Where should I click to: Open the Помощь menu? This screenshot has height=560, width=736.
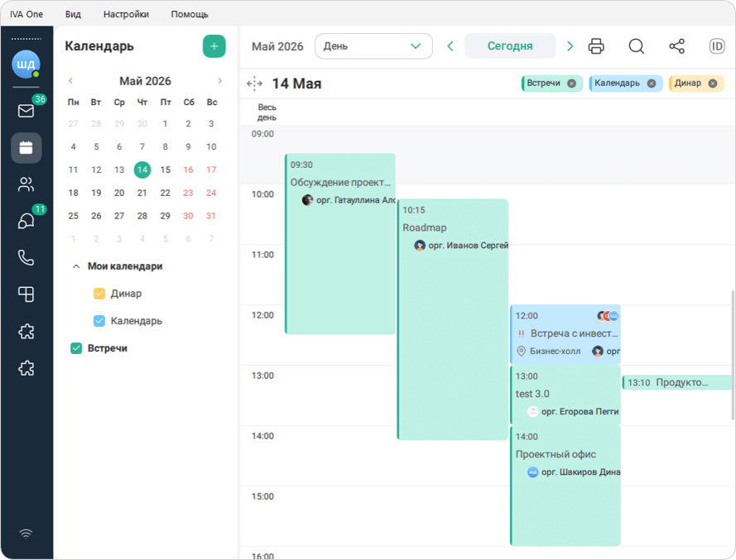coord(190,14)
